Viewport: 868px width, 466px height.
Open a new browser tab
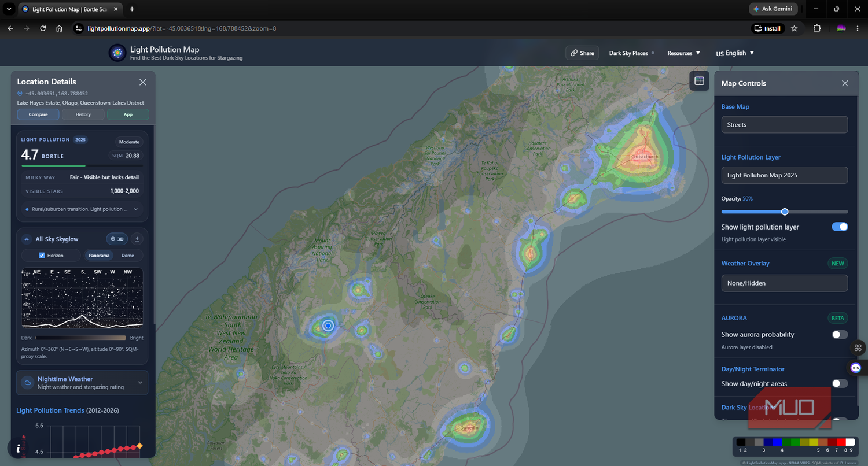132,9
